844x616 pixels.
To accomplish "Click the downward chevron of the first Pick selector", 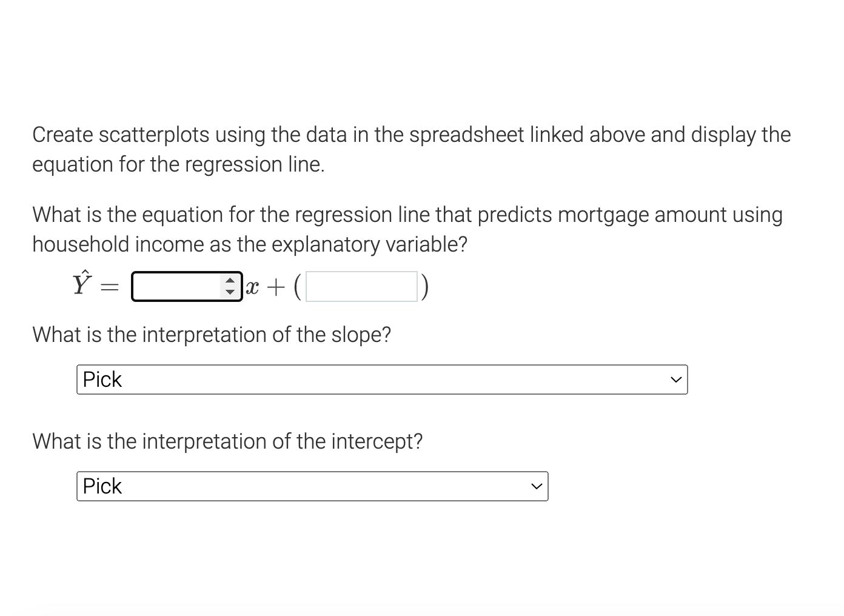I will click(x=676, y=379).
